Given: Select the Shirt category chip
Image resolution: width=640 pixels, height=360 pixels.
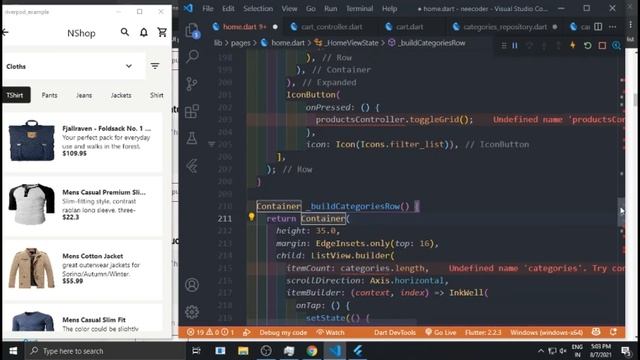Looking at the screenshot, I should click(157, 95).
